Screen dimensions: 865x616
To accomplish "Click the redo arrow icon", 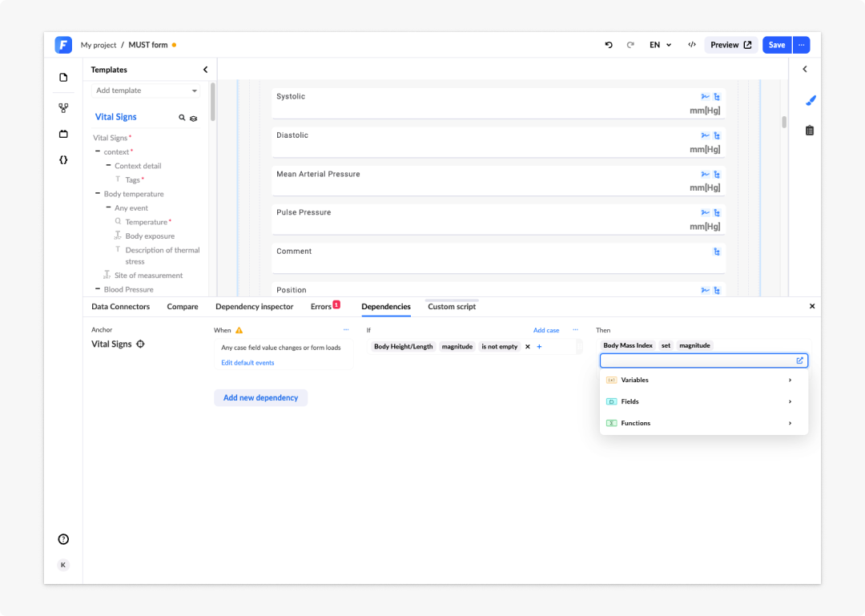I will pyautogui.click(x=630, y=45).
